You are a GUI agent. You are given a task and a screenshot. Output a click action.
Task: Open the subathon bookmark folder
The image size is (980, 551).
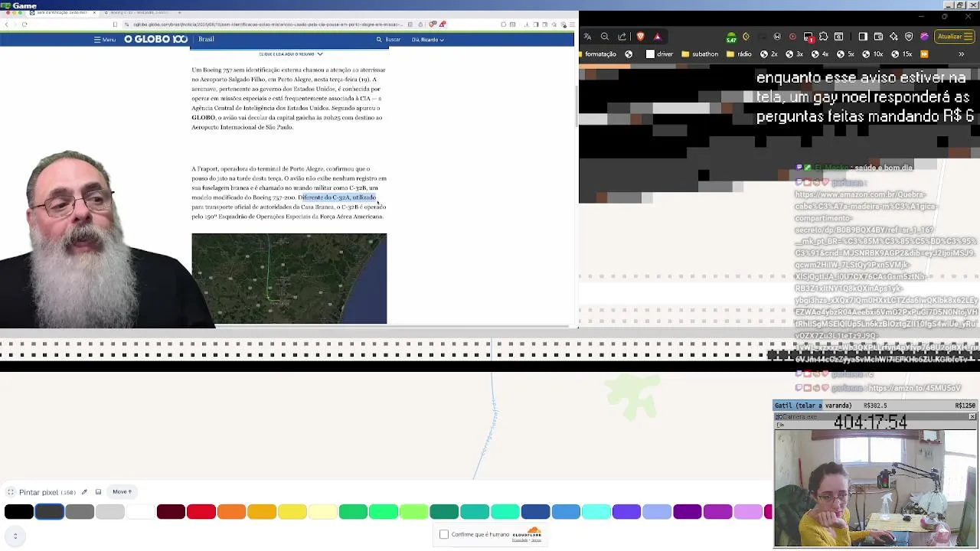(700, 54)
